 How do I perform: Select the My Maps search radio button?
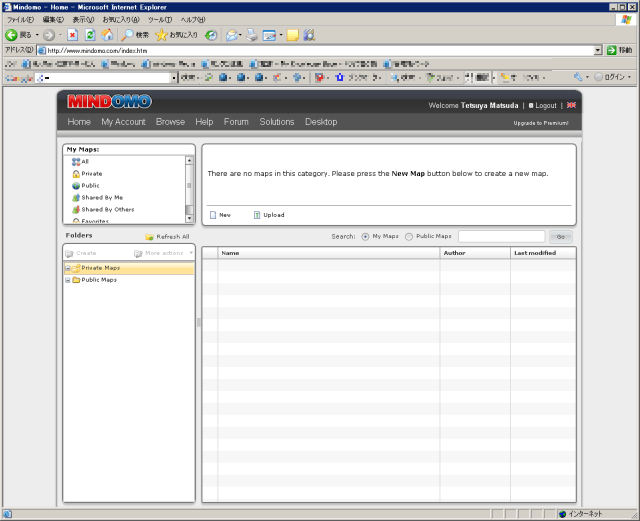[366, 237]
